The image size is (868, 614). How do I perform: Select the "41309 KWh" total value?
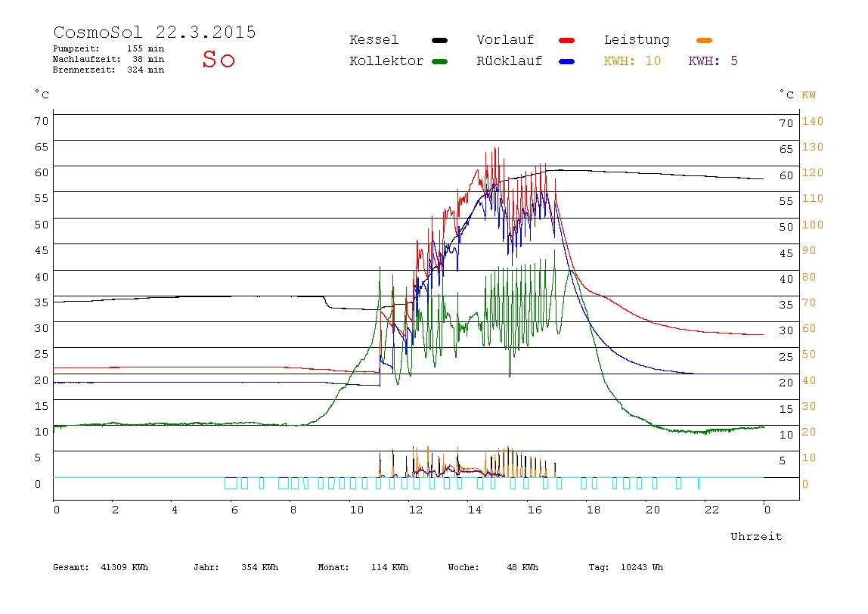pyautogui.click(x=125, y=567)
